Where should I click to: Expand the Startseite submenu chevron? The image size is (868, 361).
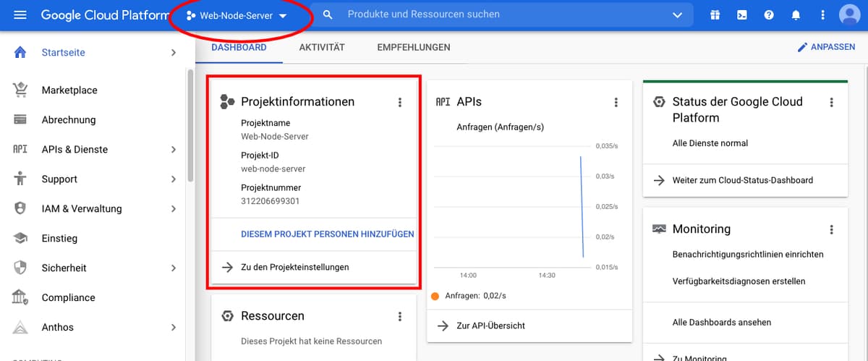click(x=173, y=53)
